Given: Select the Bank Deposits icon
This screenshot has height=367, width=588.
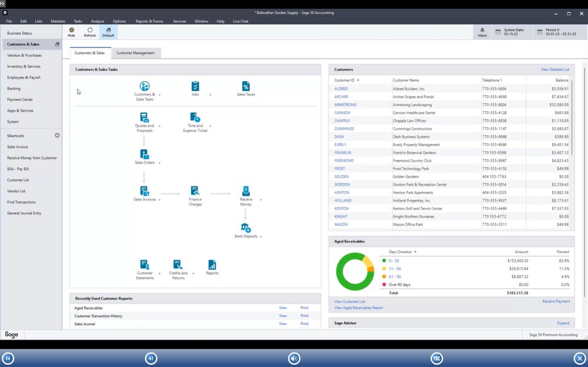Looking at the screenshot, I should point(246,228).
